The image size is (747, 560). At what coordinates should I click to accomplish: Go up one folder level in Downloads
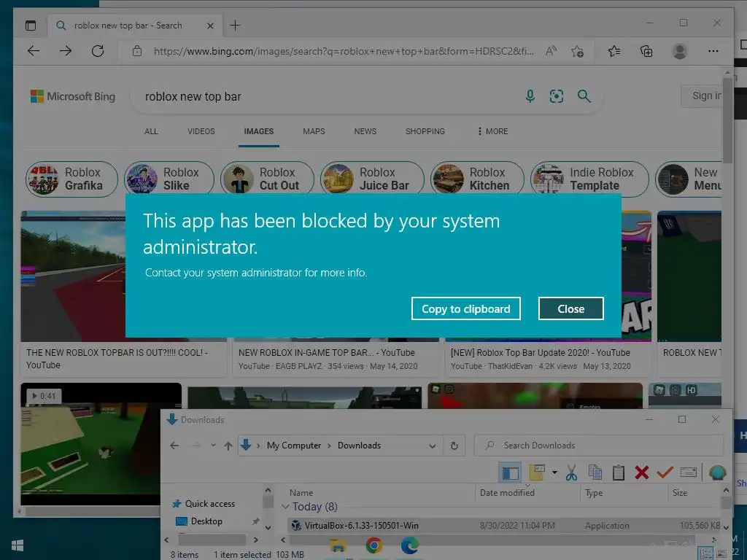pyautogui.click(x=228, y=446)
